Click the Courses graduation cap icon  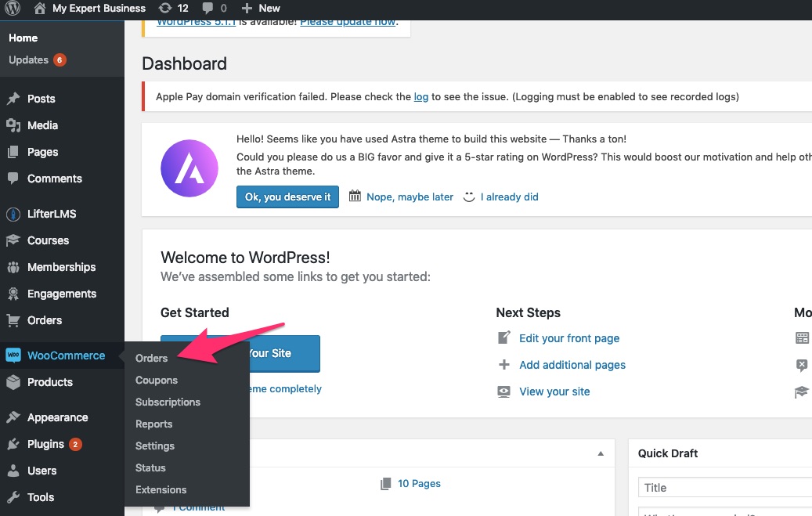click(x=13, y=240)
